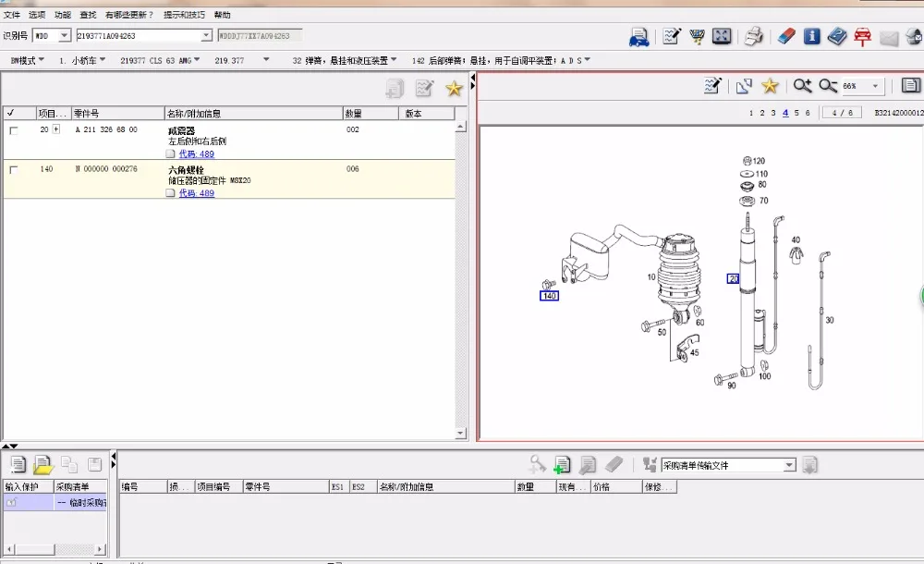The image size is (924, 564).
Task: Open the vehicle data card icon
Action: coord(638,37)
